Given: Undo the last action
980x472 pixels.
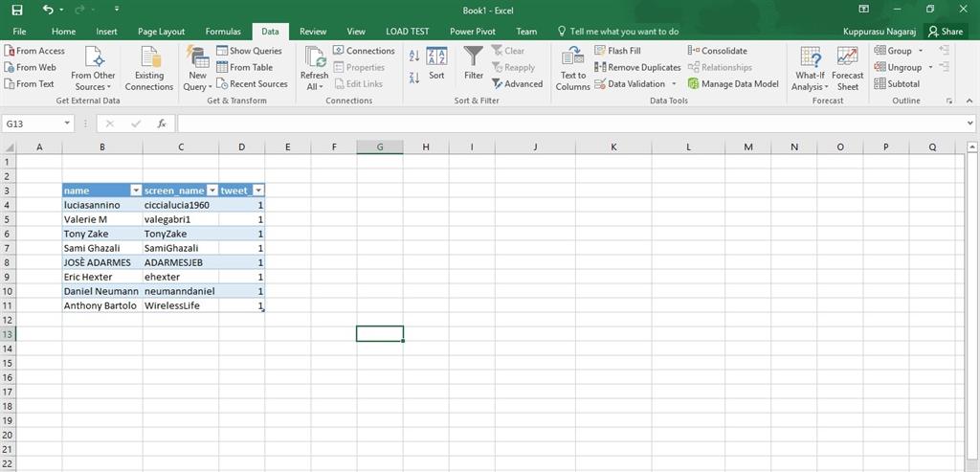Looking at the screenshot, I should pyautogui.click(x=49, y=10).
